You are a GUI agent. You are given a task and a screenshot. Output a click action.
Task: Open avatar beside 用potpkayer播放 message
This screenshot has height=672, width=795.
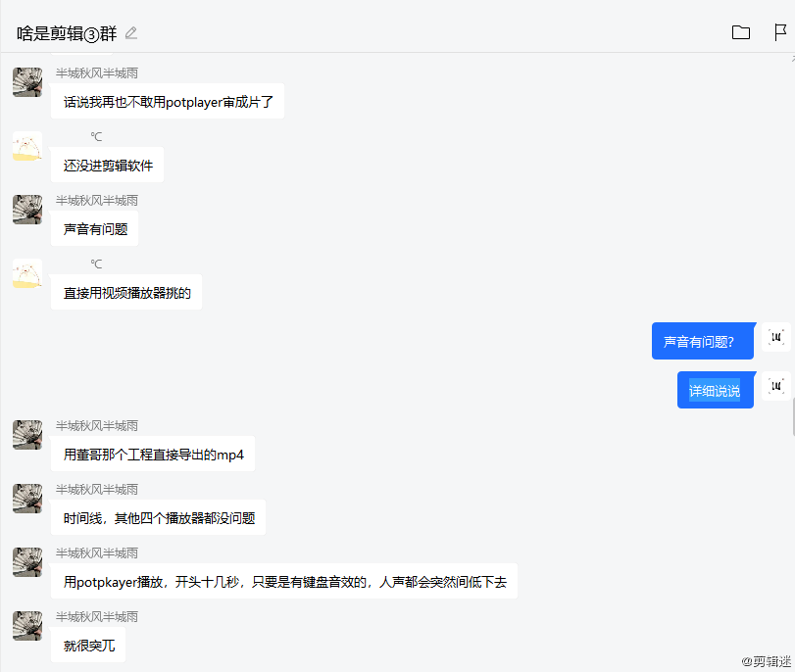pos(27,561)
